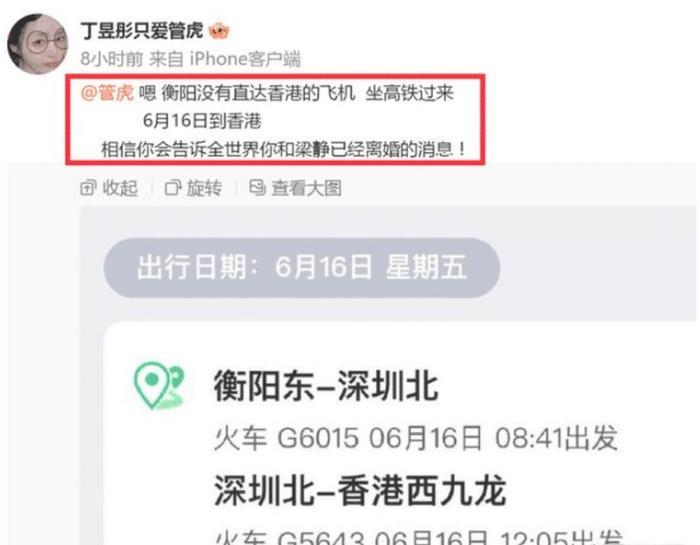Collapse the image with 收起
The image size is (700, 545).
(x=109, y=188)
